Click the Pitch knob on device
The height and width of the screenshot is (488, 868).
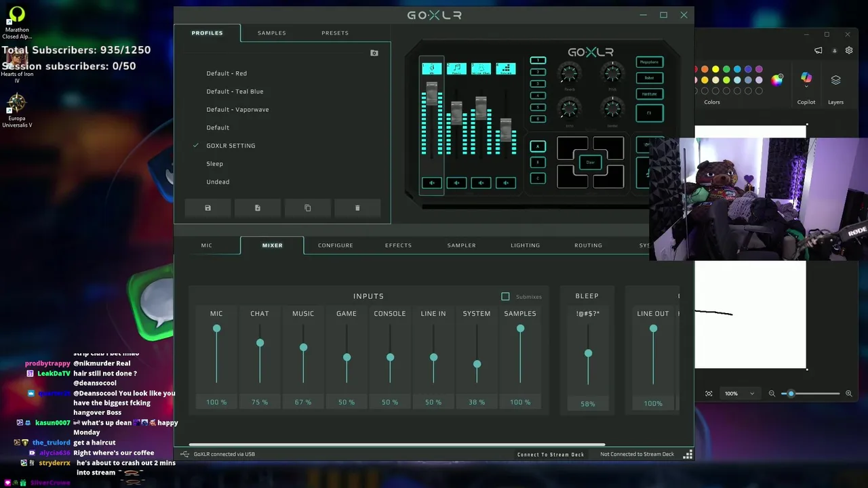[612, 73]
